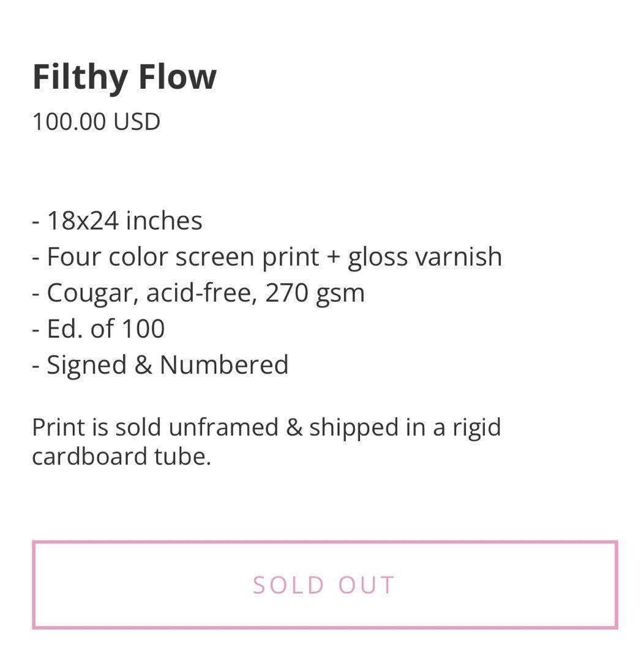Image resolution: width=644 pixels, height=661 pixels.
Task: Select the Signed & Numbered text
Action: point(160,364)
